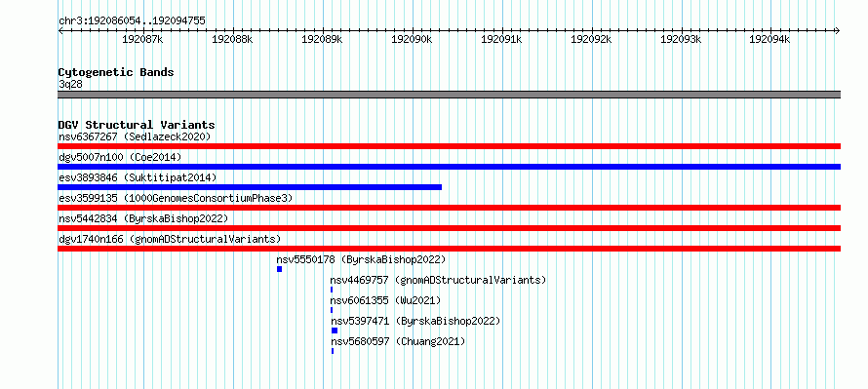Click the tiny blue marker under nsv4469757

pyautogui.click(x=332, y=290)
